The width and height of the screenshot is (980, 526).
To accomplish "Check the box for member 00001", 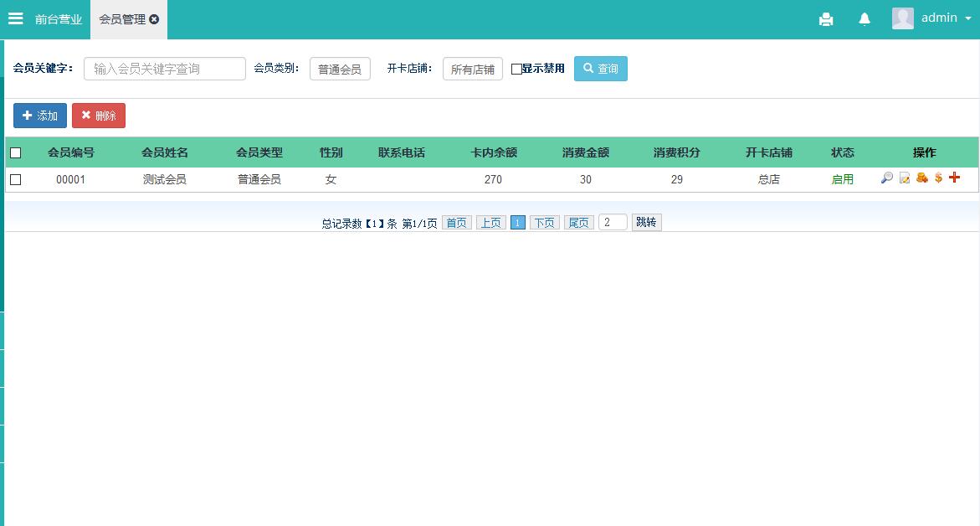I will click(15, 179).
